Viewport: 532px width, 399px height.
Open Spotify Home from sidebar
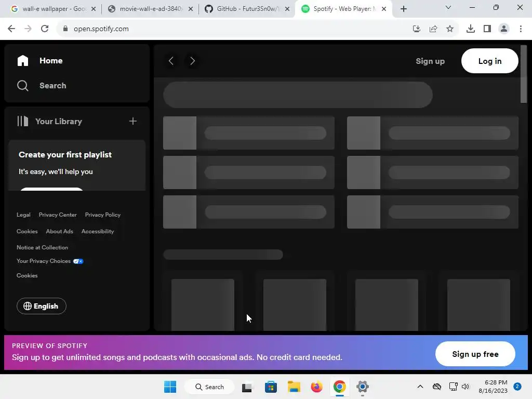click(39, 61)
